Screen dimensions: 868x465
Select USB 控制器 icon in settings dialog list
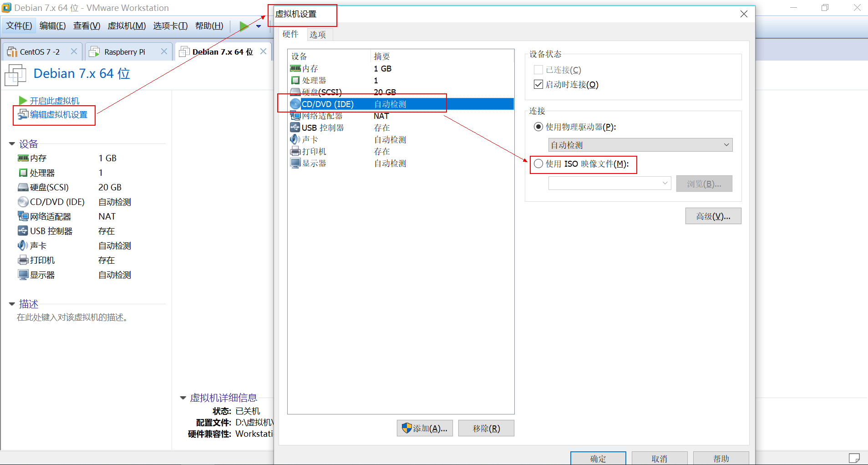(x=295, y=128)
